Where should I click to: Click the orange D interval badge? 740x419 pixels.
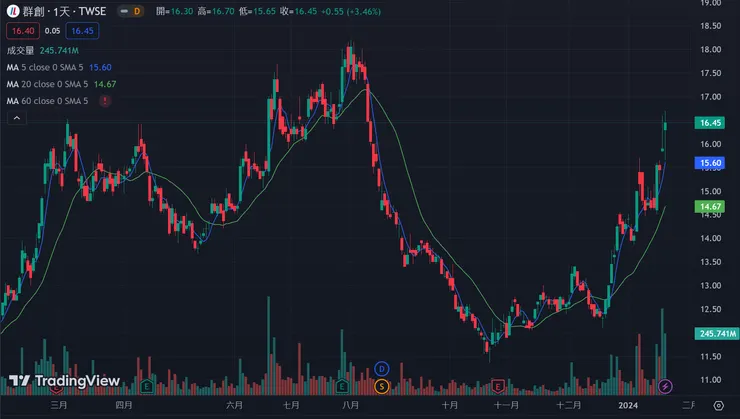tap(137, 11)
